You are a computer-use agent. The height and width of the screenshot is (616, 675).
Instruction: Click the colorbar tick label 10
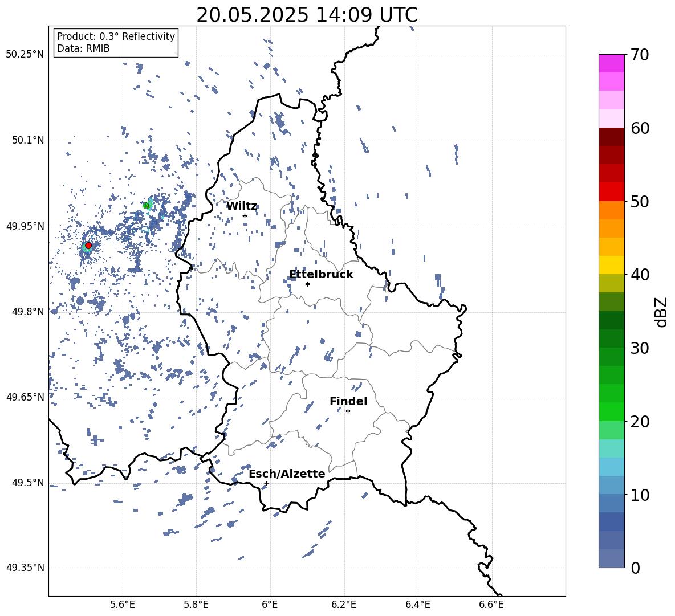click(640, 495)
